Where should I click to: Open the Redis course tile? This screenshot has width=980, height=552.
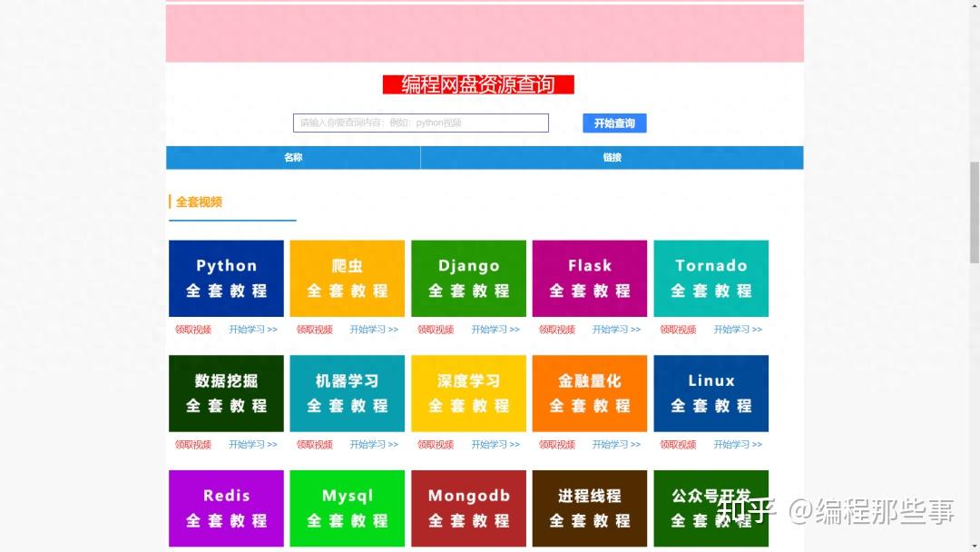(x=226, y=508)
